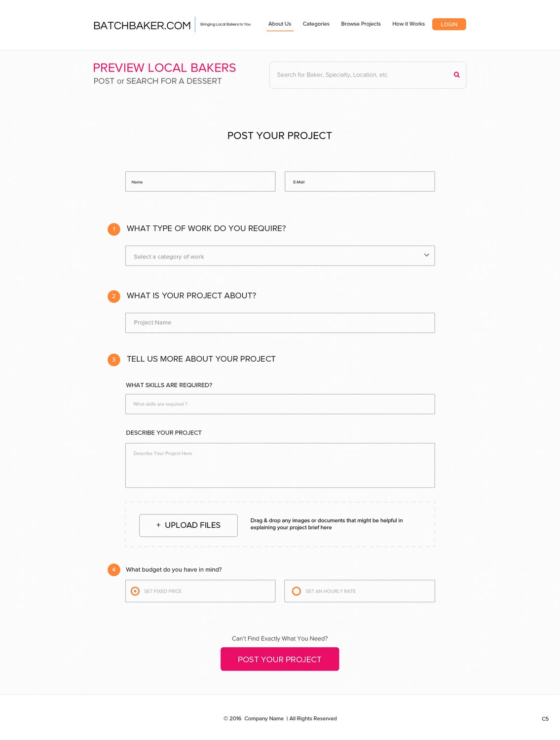The width and height of the screenshot is (560, 740).
Task: Open the How it Works page
Action: tap(409, 24)
